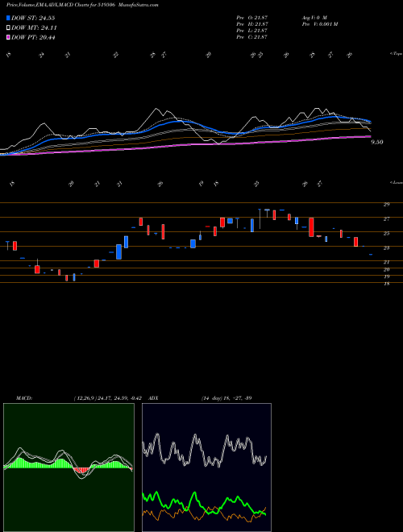The image size is (403, 532).
Task: Select the 'DOW MT: 24.11' legend label
Action: pyautogui.click(x=34, y=28)
